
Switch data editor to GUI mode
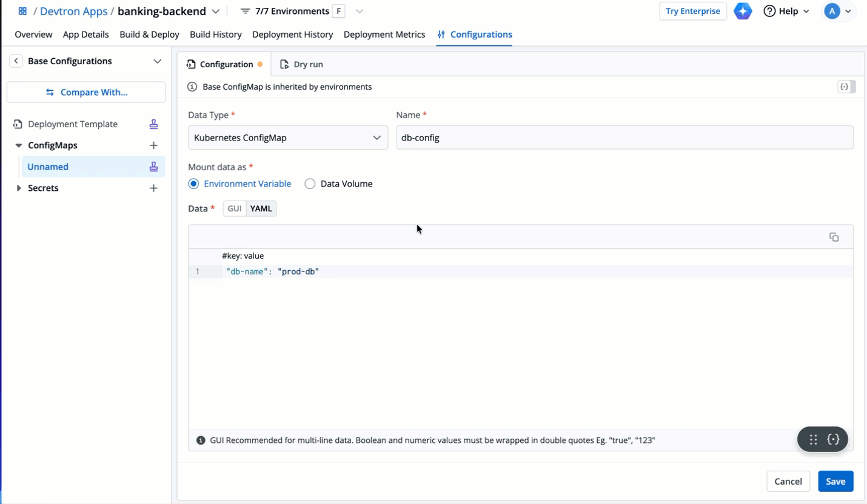tap(235, 208)
